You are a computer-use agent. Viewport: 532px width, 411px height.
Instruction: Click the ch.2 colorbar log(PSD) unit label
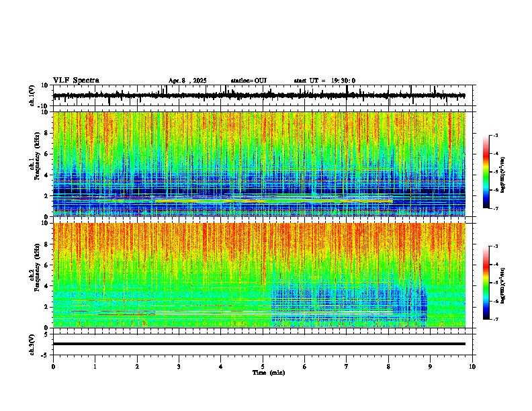[x=503, y=286]
